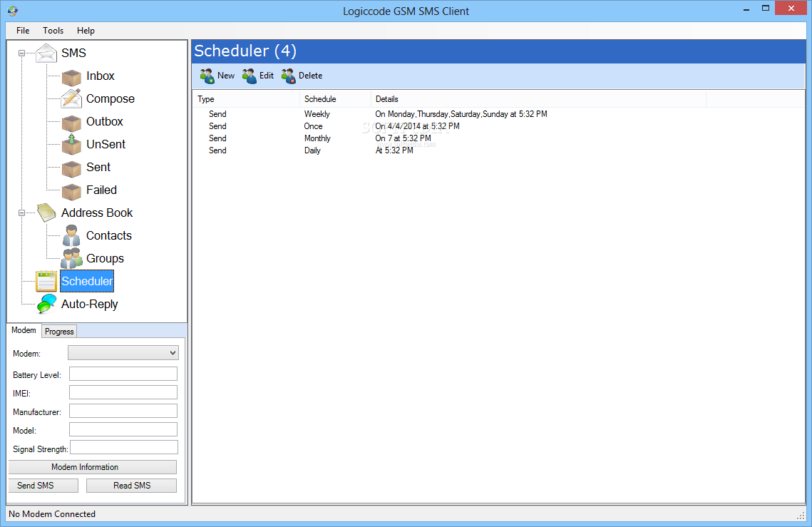The image size is (812, 527).
Task: Click details 'At 5:32 PM'
Action: (394, 150)
